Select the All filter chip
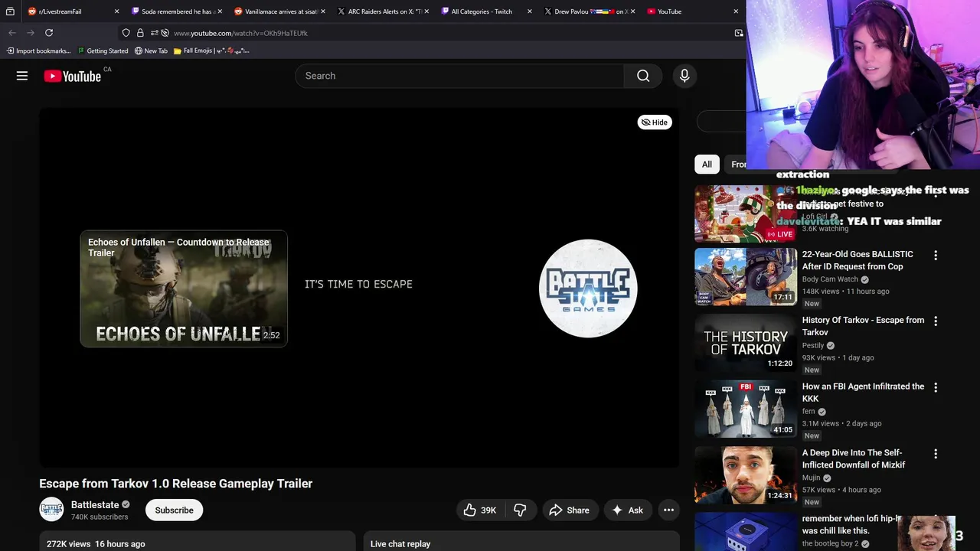Screen dimensions: 980x551 (x=707, y=165)
